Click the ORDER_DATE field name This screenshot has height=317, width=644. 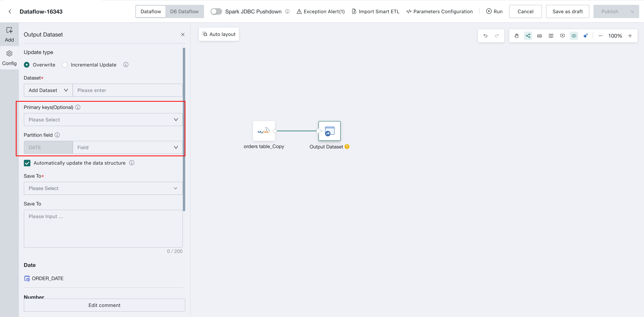pos(48,278)
